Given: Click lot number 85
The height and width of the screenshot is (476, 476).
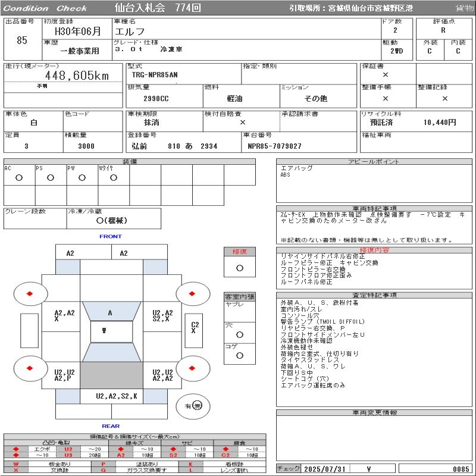Looking at the screenshot, I should (22, 40).
